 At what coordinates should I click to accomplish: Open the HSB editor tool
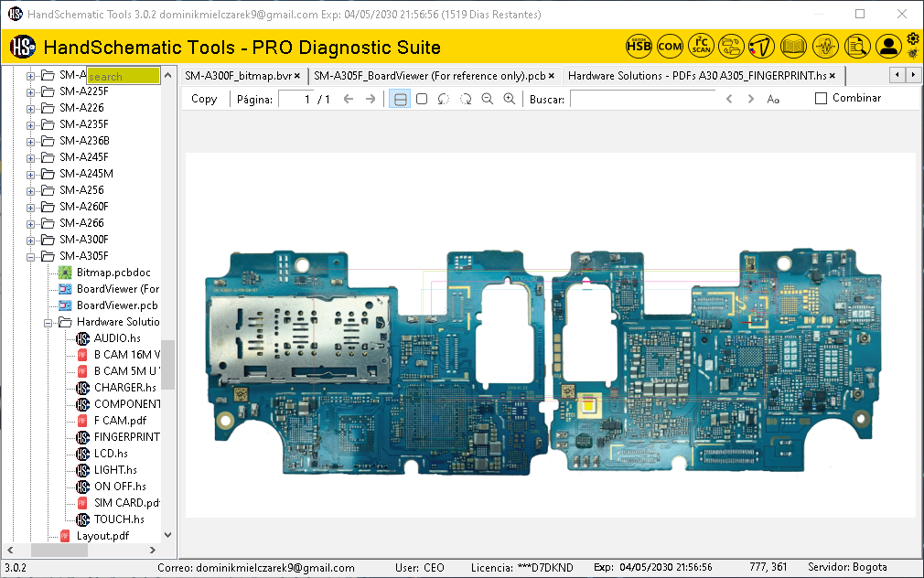(x=639, y=46)
